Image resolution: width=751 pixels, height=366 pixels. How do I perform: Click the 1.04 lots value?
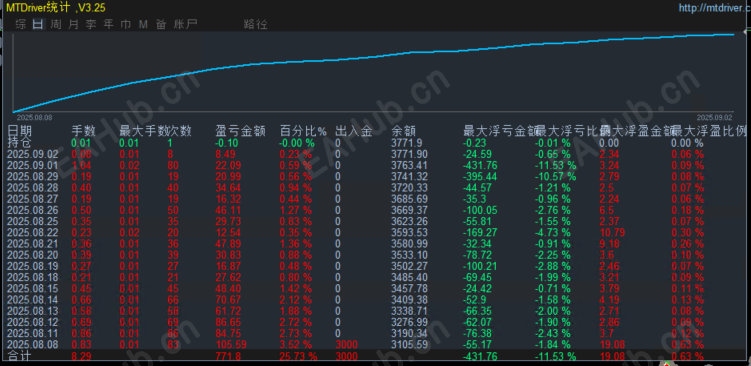(x=81, y=165)
